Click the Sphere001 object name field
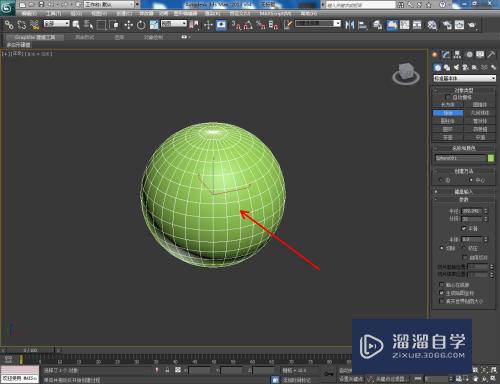Screen dimensions: 500x384 click(x=461, y=158)
